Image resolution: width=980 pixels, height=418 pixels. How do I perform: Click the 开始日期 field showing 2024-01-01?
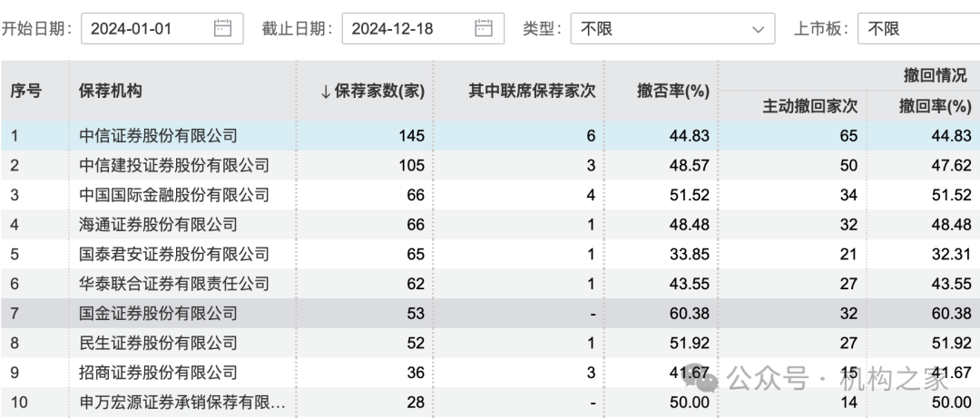(162, 28)
